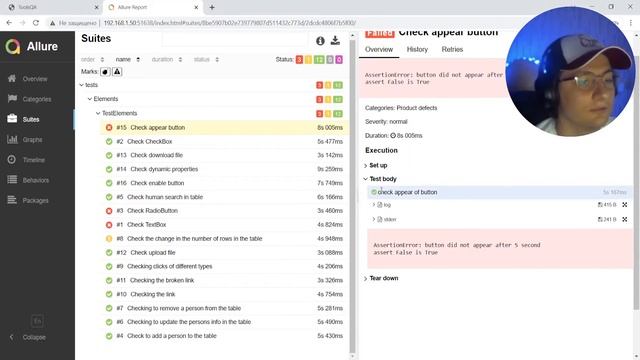
Task: Collapse the Test body section
Action: 380,179
